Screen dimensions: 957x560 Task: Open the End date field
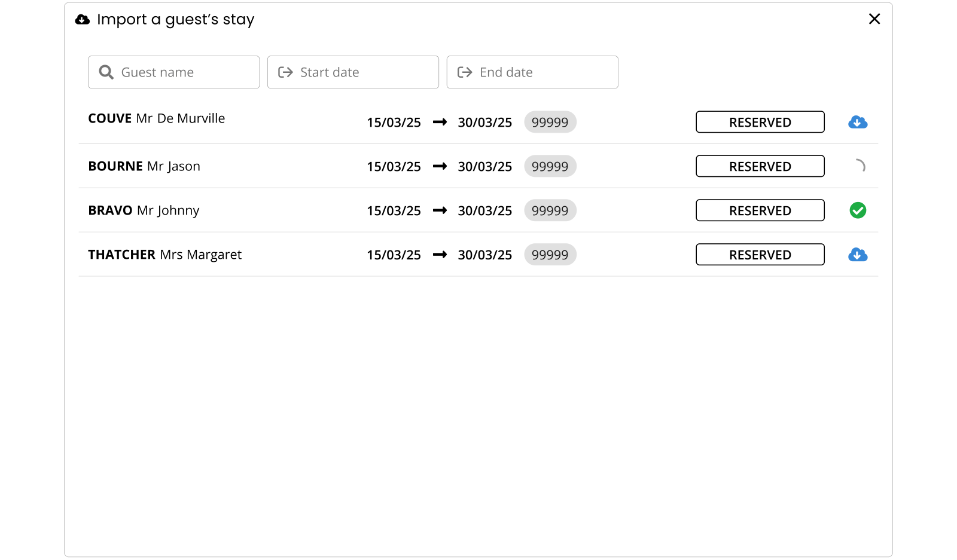click(x=532, y=72)
